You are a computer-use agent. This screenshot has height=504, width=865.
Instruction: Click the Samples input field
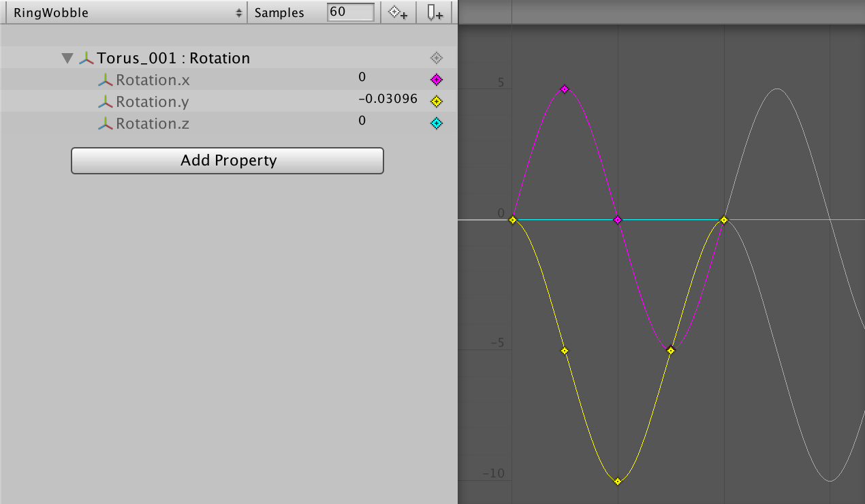(x=350, y=12)
